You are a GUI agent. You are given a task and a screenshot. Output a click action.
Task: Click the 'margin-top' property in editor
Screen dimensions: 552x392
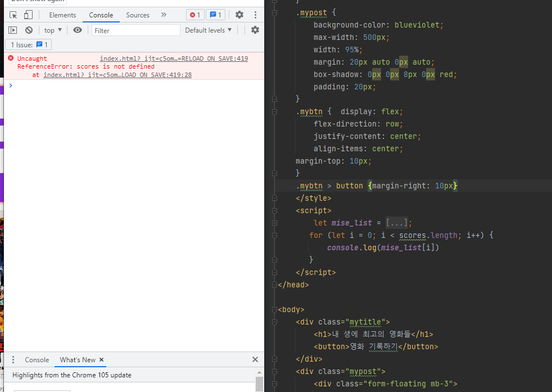318,161
